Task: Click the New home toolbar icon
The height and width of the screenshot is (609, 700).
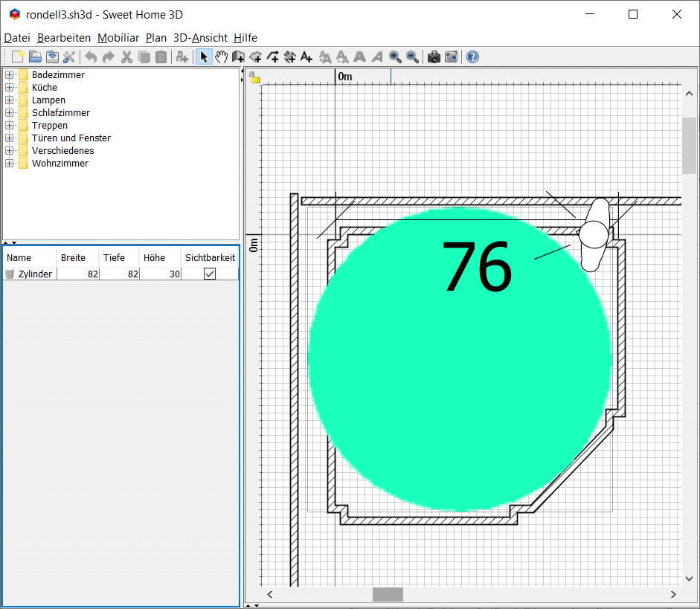Action: [x=18, y=57]
